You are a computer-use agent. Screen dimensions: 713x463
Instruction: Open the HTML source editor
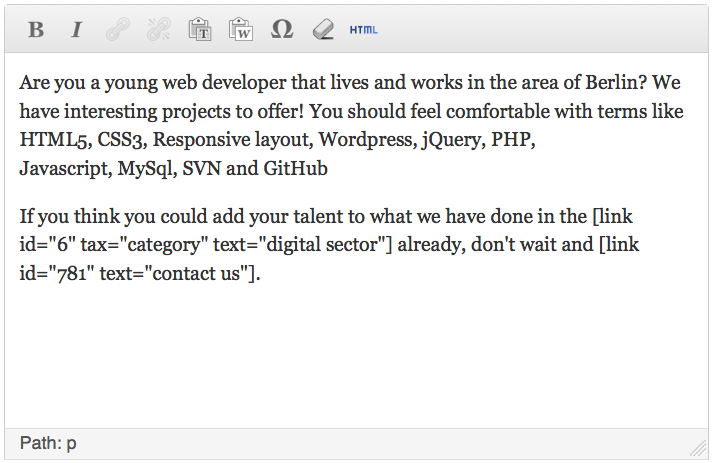pyautogui.click(x=363, y=30)
